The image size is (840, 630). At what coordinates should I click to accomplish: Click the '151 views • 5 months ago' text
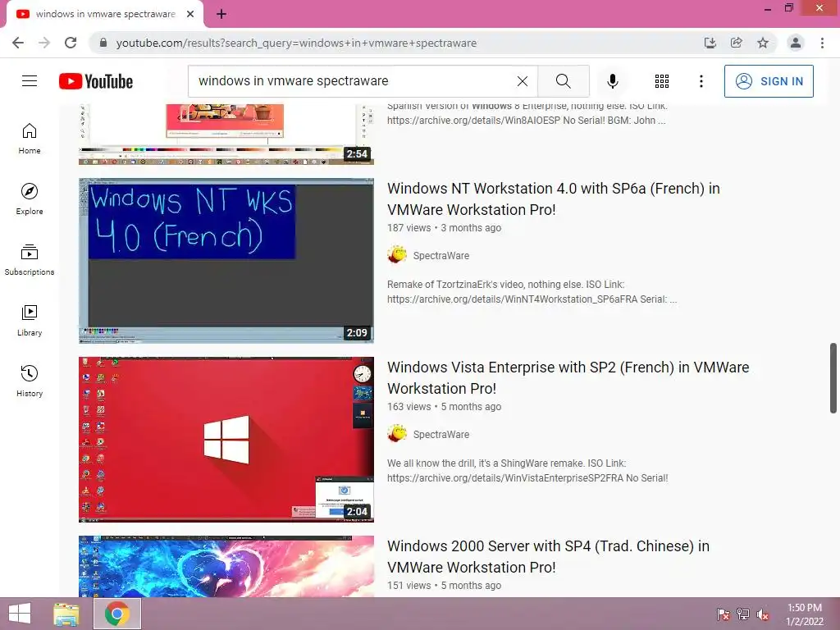(x=444, y=586)
